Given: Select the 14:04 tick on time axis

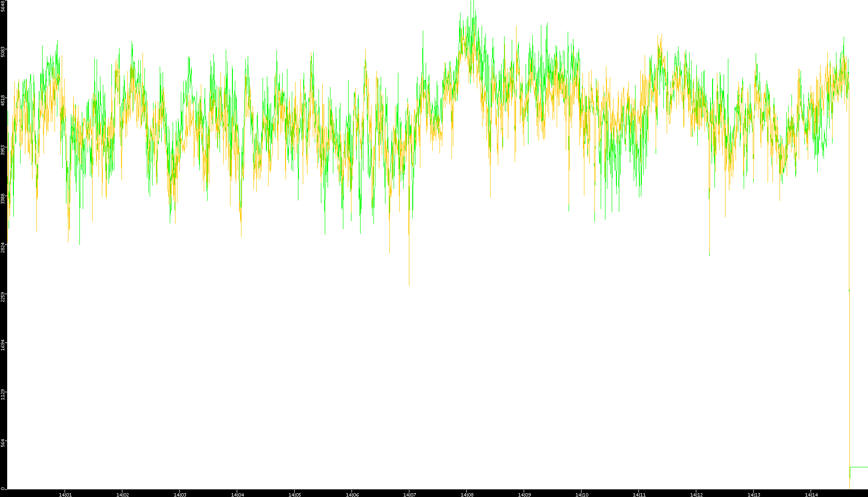Looking at the screenshot, I should (x=237, y=494).
